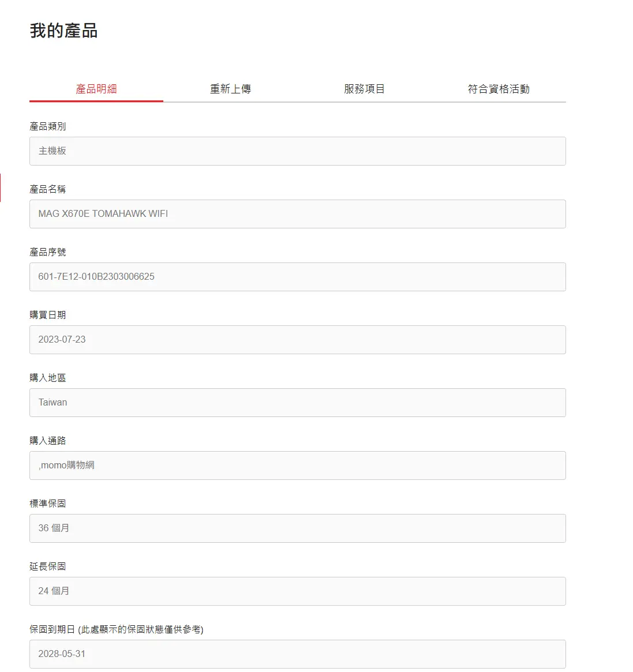
Task: Switch to the 產品明細 tab
Action: (x=96, y=89)
